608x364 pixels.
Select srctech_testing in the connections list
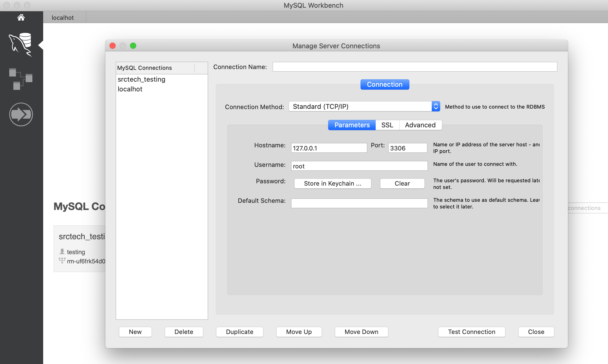coord(162,79)
